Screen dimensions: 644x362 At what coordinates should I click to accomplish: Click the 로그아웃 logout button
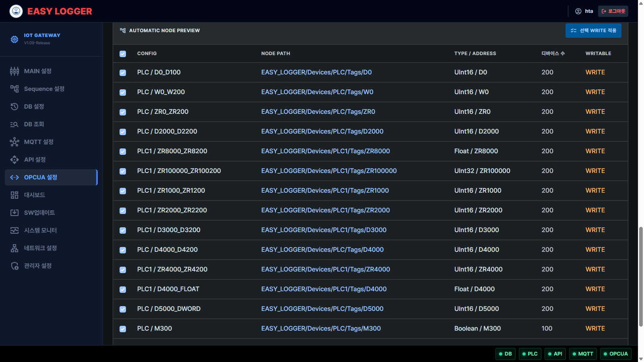click(x=613, y=11)
